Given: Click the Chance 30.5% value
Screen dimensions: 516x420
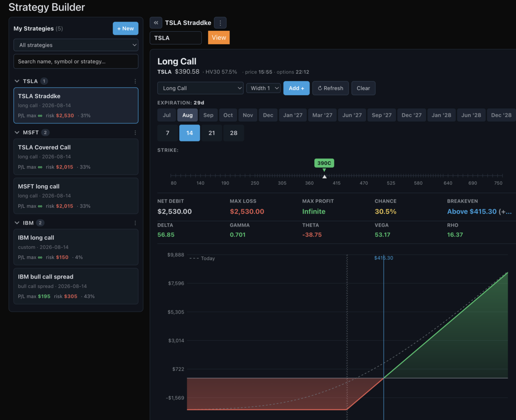Looking at the screenshot, I should (385, 211).
